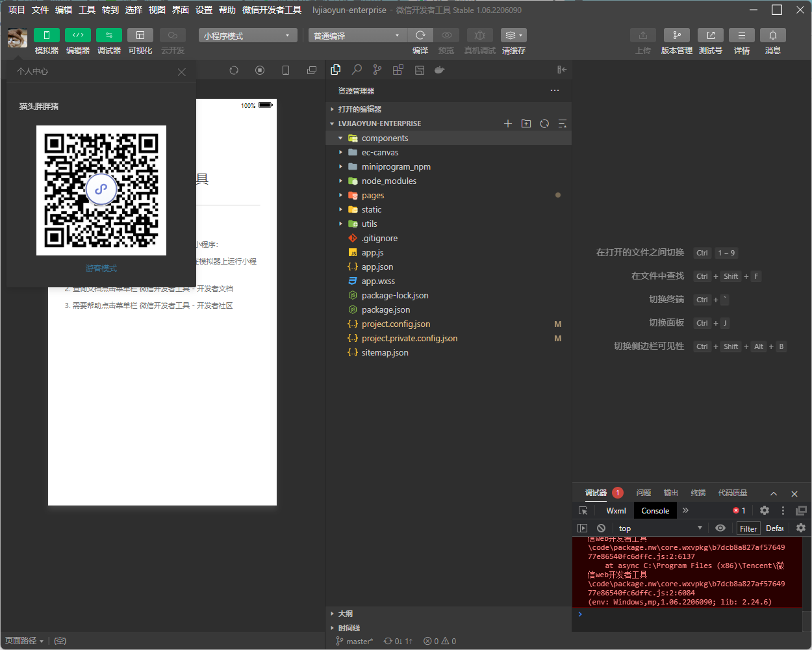The image size is (812, 650).
Task: Click the QR code image
Action: click(x=101, y=190)
